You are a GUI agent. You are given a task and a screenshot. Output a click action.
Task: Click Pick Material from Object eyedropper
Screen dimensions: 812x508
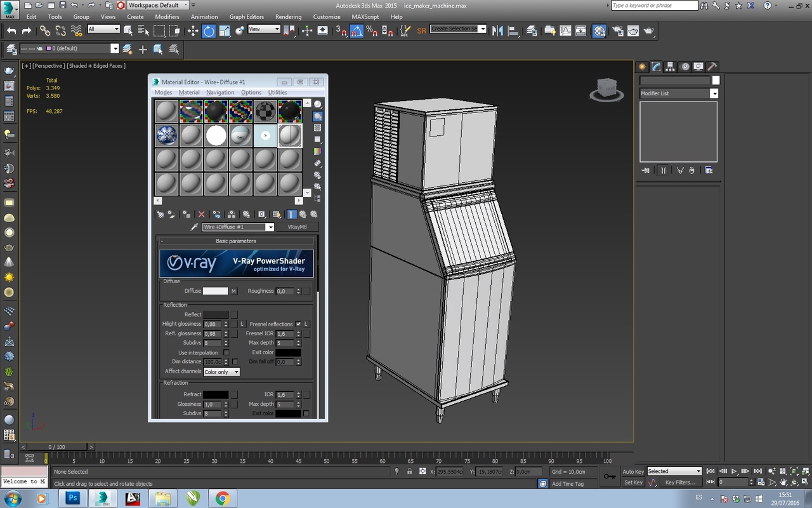coord(195,227)
